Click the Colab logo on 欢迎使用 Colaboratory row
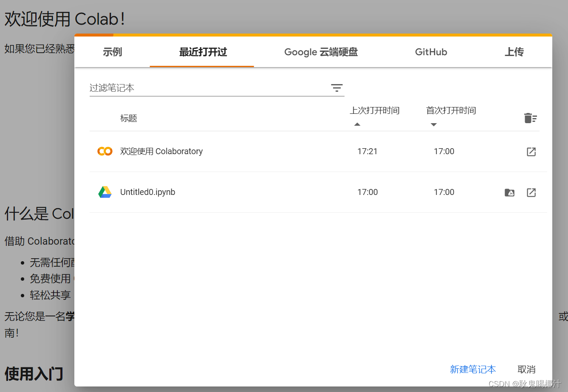 (105, 151)
